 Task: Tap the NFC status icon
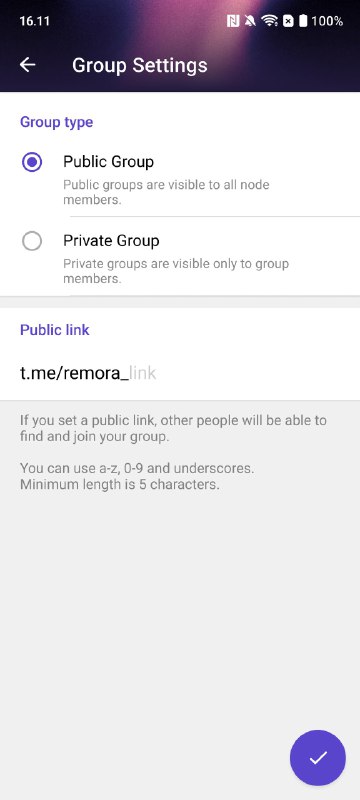click(x=233, y=21)
